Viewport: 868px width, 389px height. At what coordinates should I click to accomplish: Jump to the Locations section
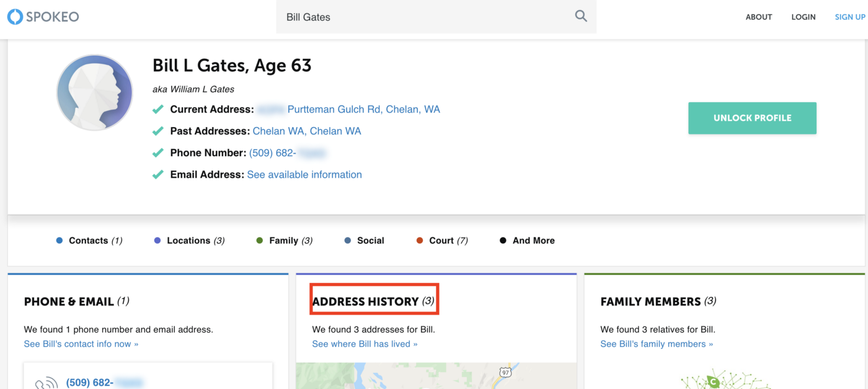[x=189, y=240]
